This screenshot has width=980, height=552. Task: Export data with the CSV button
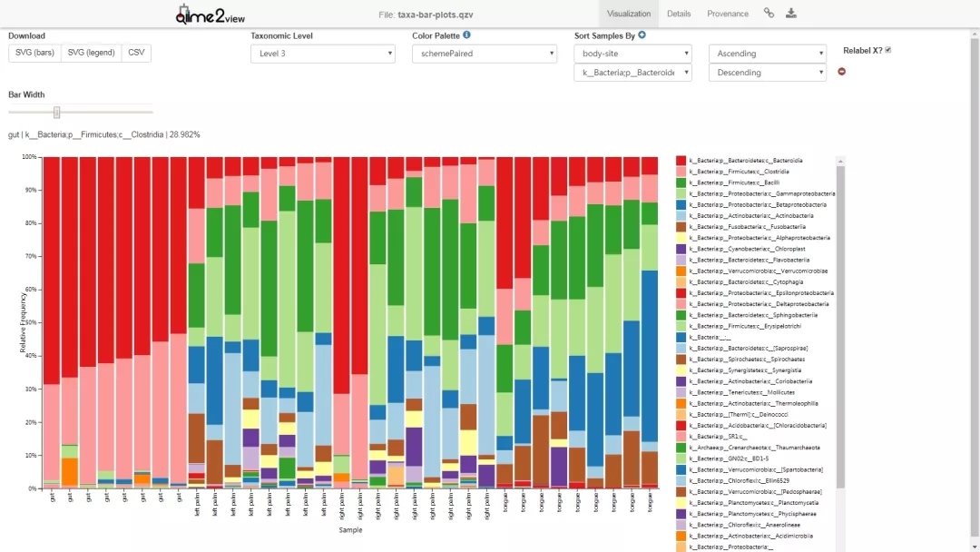[x=136, y=53]
